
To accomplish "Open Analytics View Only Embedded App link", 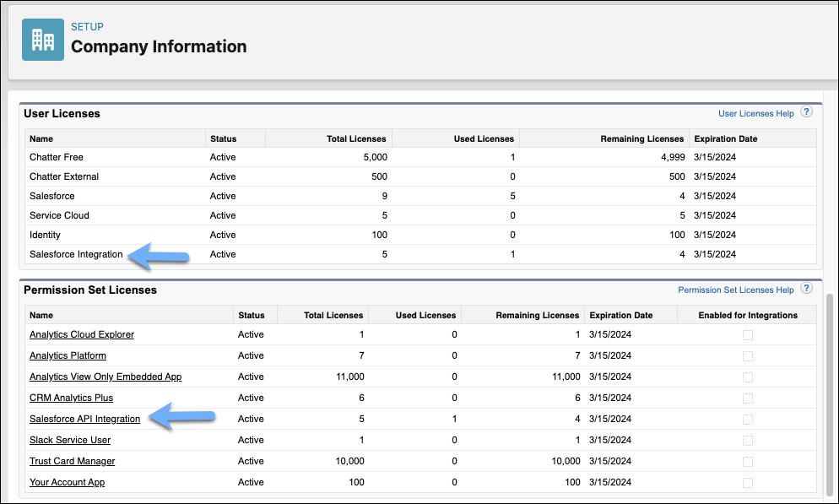I will click(x=106, y=377).
